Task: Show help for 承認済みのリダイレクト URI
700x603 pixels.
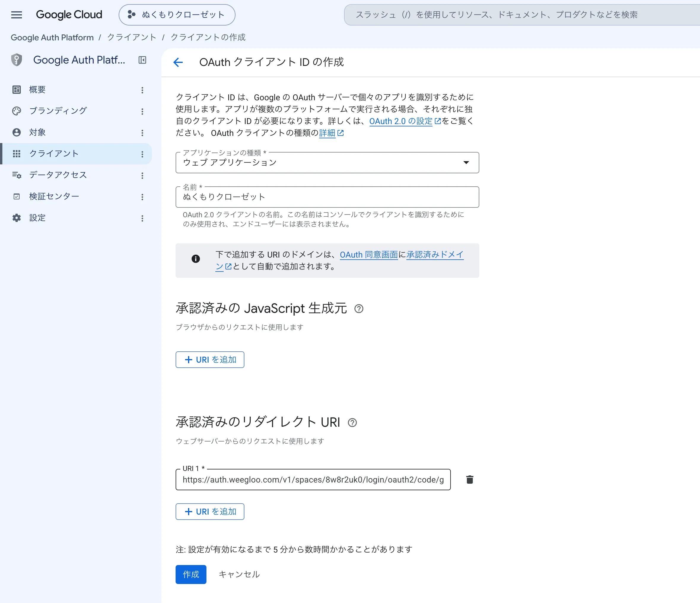Action: click(352, 423)
